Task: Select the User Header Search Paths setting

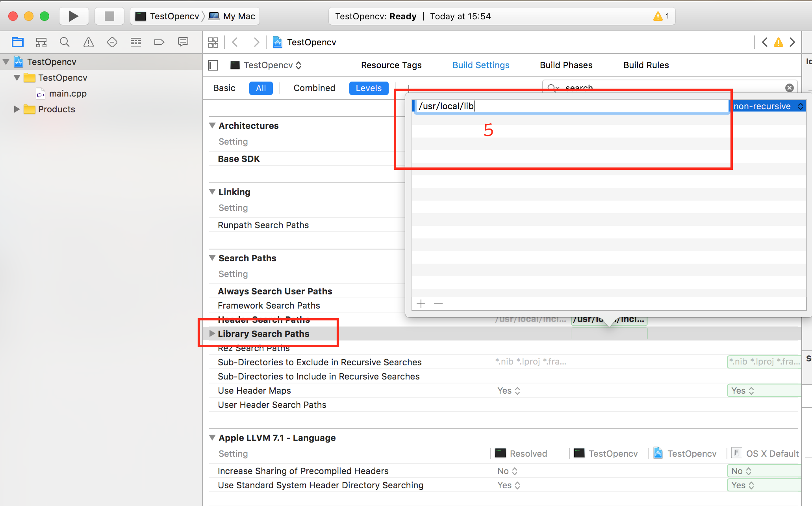Action: [272, 405]
